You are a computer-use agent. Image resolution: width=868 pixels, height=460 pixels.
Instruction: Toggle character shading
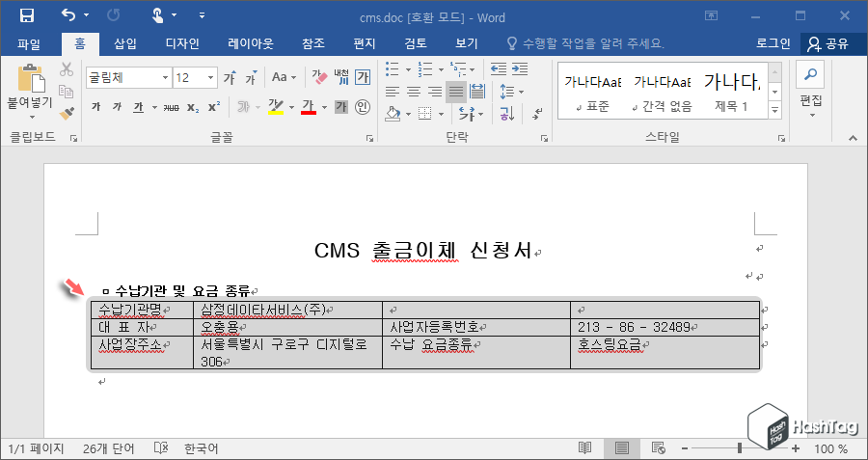pyautogui.click(x=341, y=107)
